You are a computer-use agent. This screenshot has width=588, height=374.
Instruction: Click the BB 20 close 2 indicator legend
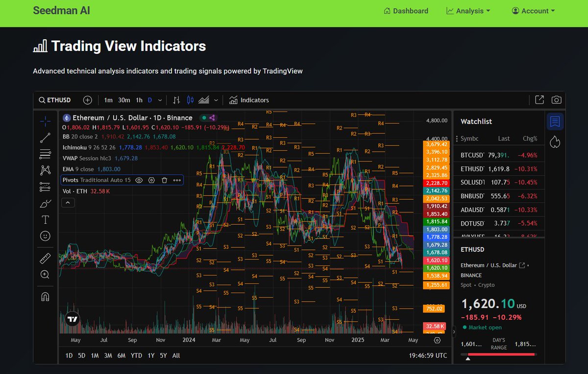point(80,137)
